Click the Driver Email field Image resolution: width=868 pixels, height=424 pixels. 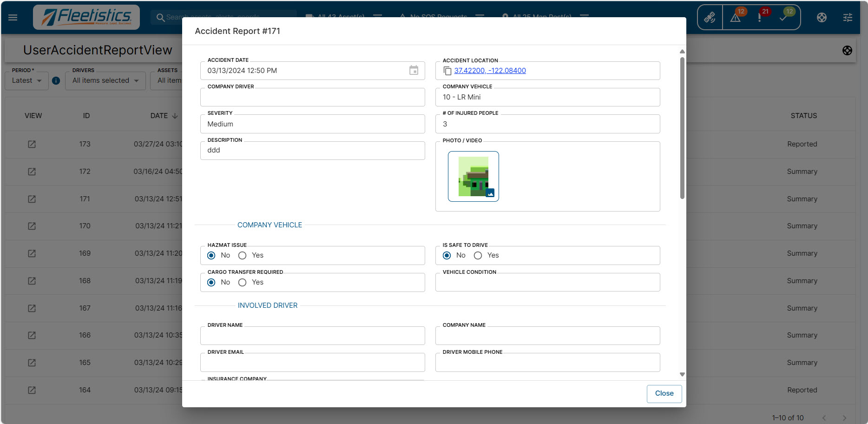point(312,363)
